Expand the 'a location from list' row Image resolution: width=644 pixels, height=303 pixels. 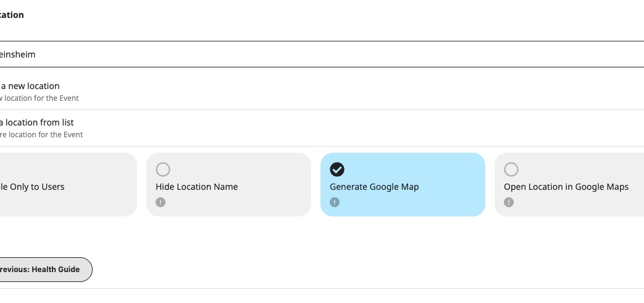(x=37, y=122)
